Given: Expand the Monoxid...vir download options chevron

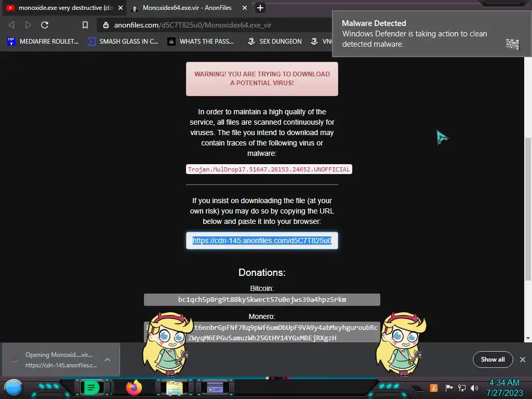Looking at the screenshot, I should coord(108,360).
